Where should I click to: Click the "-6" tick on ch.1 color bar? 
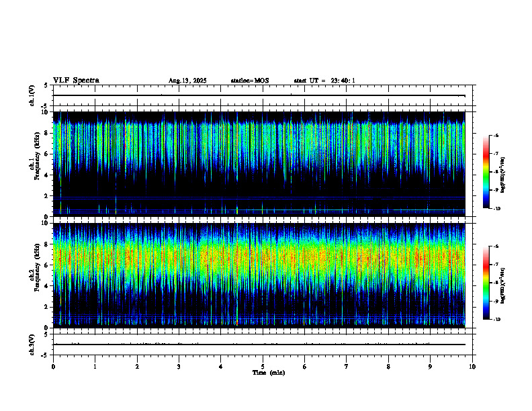pyautogui.click(x=496, y=135)
